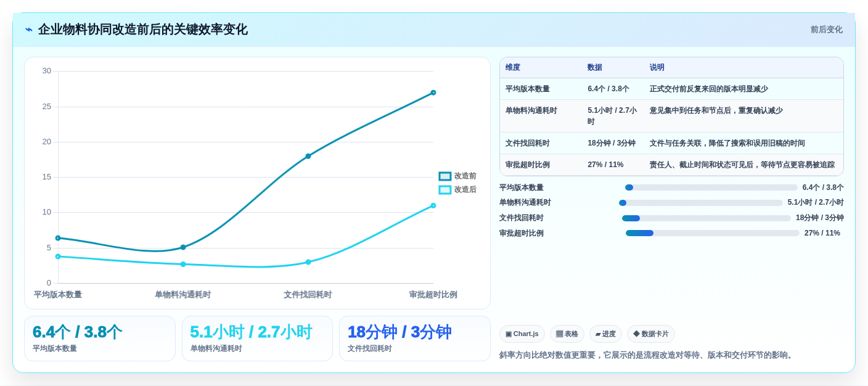The height and width of the screenshot is (386, 868).
Task: Click the 审批超时比例 table row label
Action: pos(528,165)
